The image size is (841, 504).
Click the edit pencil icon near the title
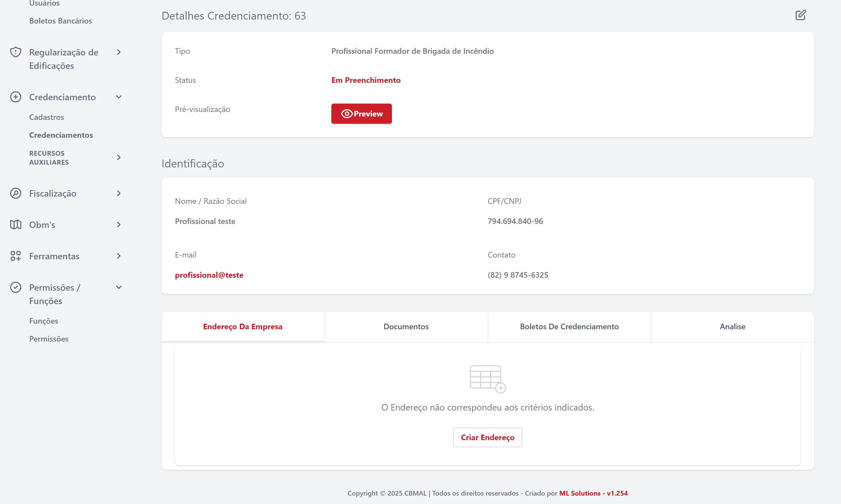[x=800, y=15]
